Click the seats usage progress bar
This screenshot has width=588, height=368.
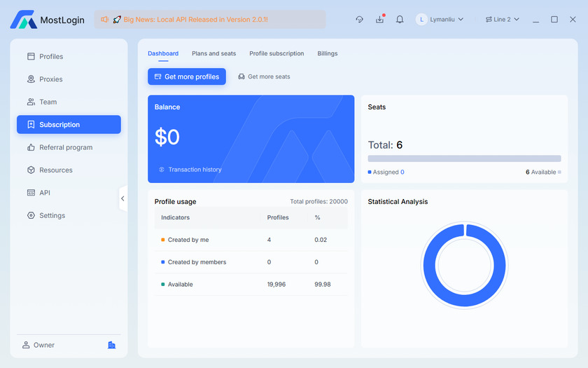[464, 158]
